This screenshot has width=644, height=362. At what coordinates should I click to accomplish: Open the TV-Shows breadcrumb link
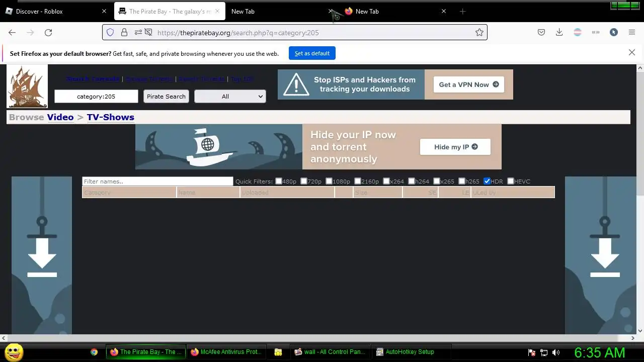110,117
